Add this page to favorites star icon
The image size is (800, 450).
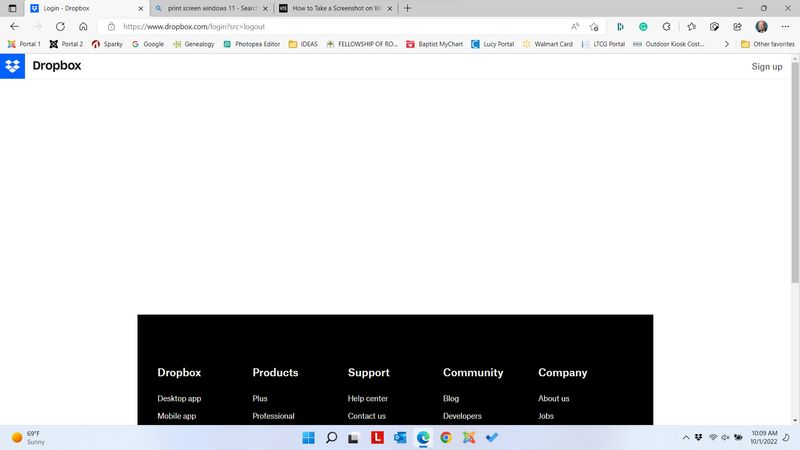coord(594,27)
